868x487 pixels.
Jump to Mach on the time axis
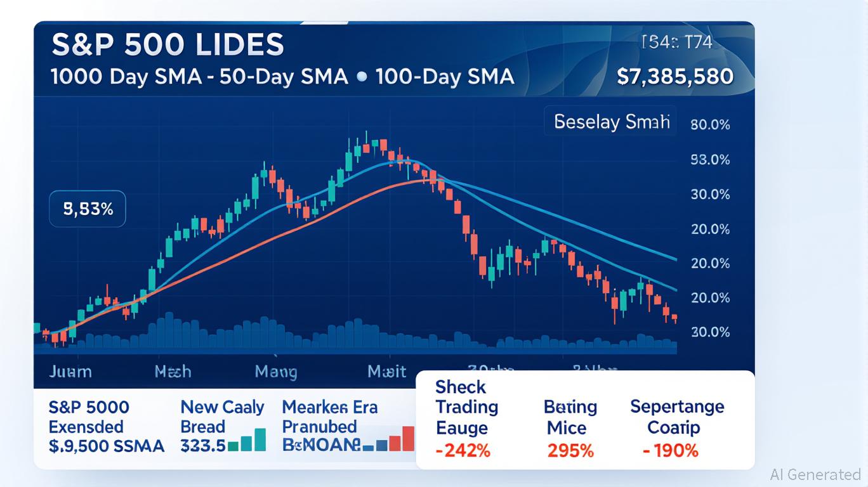(173, 372)
